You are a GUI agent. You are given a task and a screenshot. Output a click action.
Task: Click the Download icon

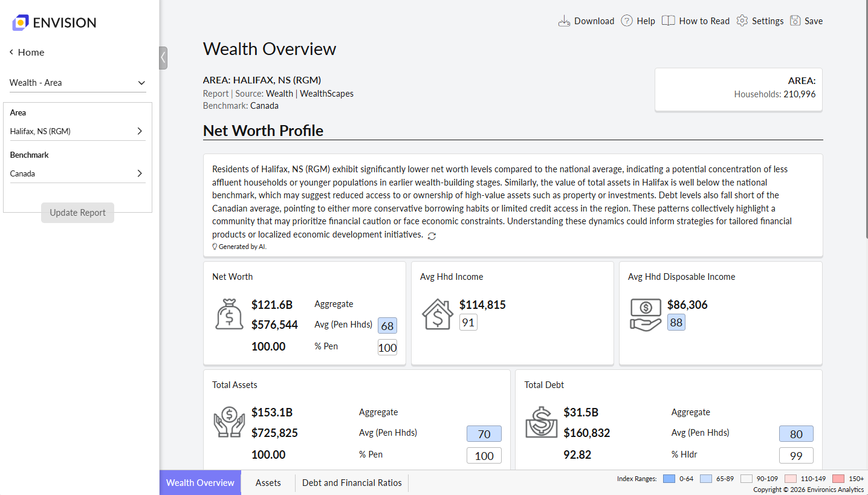pyautogui.click(x=564, y=21)
